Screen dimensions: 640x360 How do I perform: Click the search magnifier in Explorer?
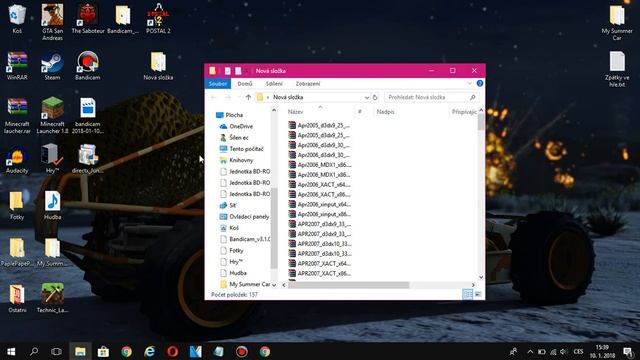[x=472, y=97]
